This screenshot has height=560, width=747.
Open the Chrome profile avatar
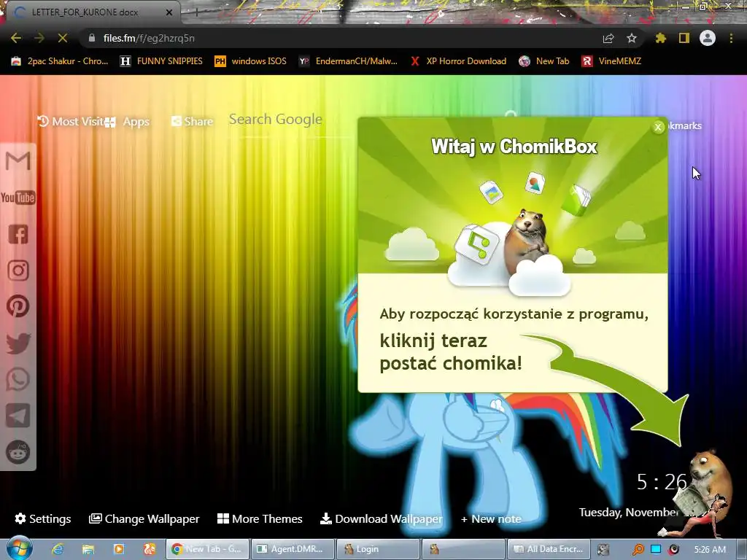click(x=708, y=38)
